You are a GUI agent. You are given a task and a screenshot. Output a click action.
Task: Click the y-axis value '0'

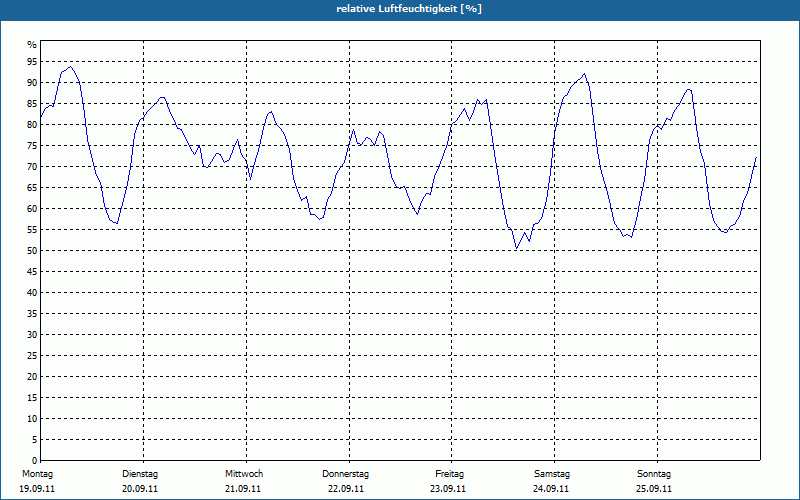coord(35,461)
